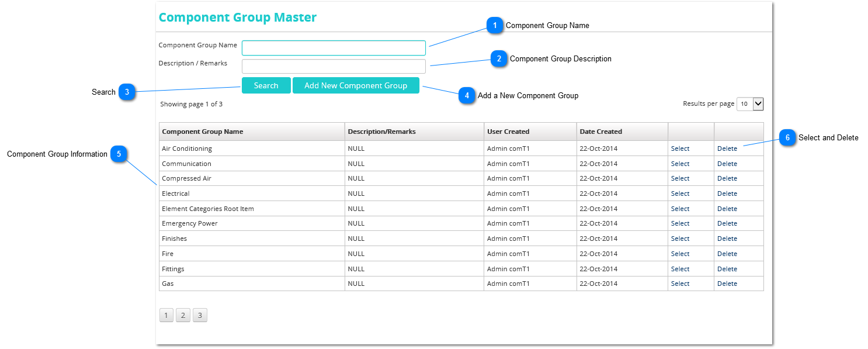Click the Search callout badge numbered 3
The width and height of the screenshot is (868, 349).
(127, 92)
